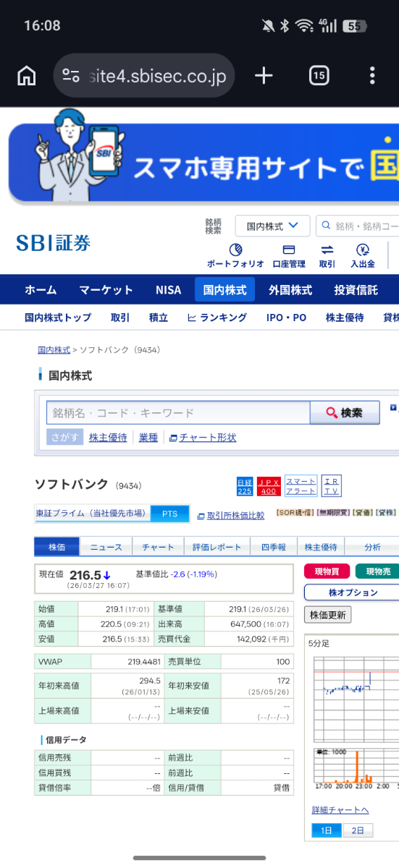This screenshot has height=868, width=399.
Task: Open site settings icon in address bar
Action: (71, 75)
